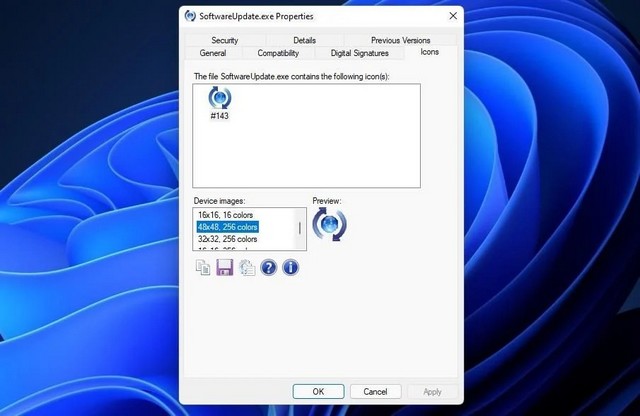The width and height of the screenshot is (640, 416).
Task: Click the copy icon below Device images
Action: click(203, 267)
